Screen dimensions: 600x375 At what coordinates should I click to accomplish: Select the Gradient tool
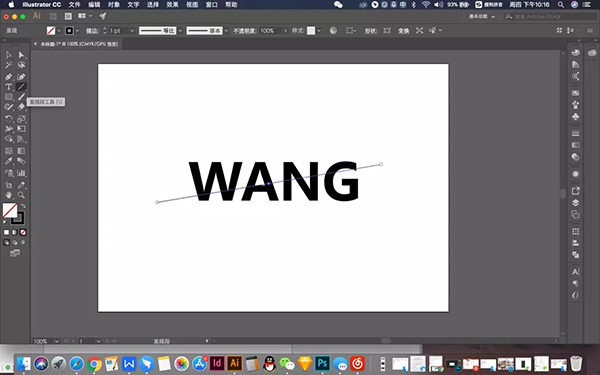pos(21,151)
